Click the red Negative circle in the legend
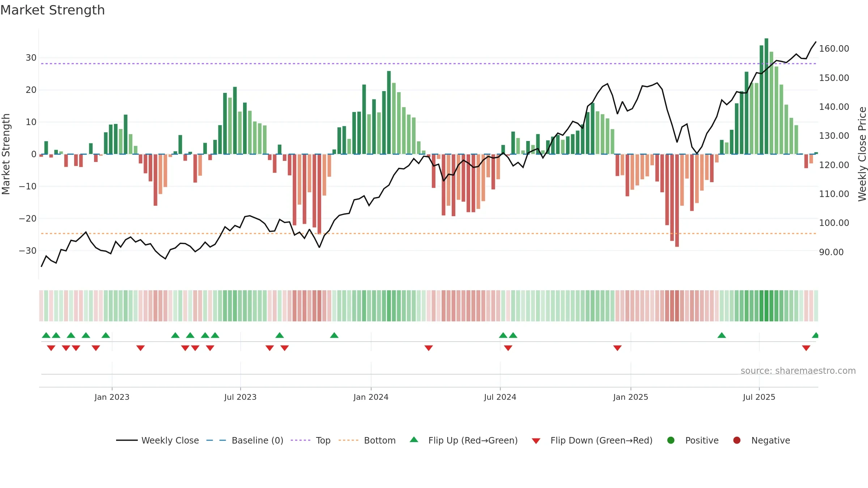Screen dimensions: 868x488 (737, 440)
